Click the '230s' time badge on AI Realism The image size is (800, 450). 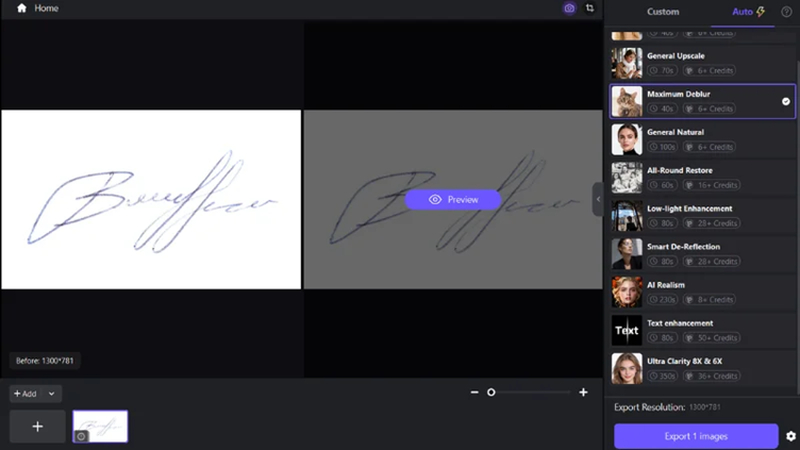pyautogui.click(x=663, y=299)
